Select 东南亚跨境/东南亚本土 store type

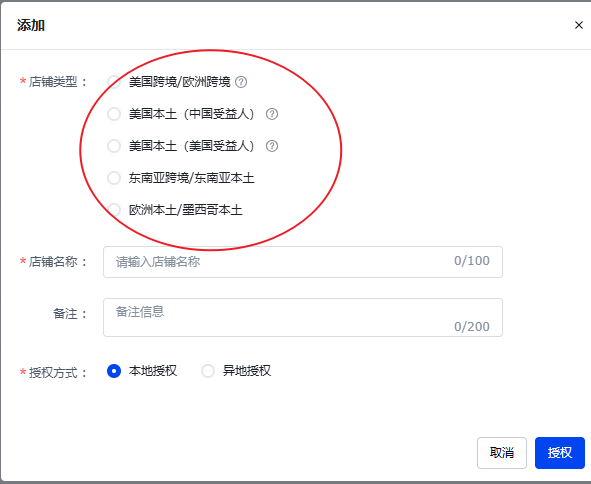114,178
